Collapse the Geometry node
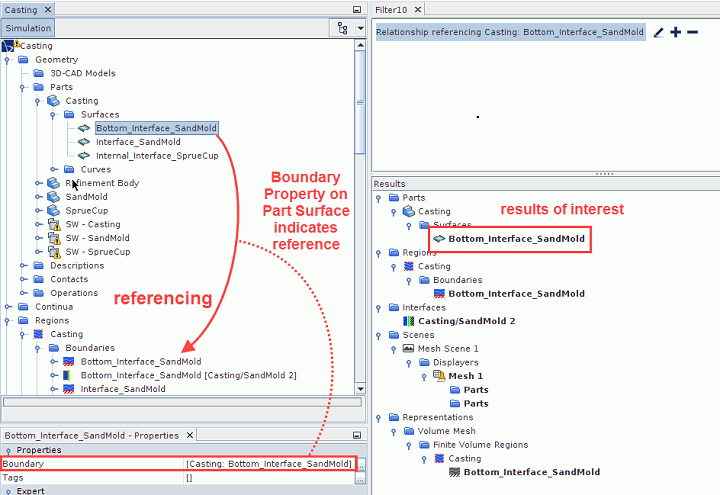 [8, 60]
